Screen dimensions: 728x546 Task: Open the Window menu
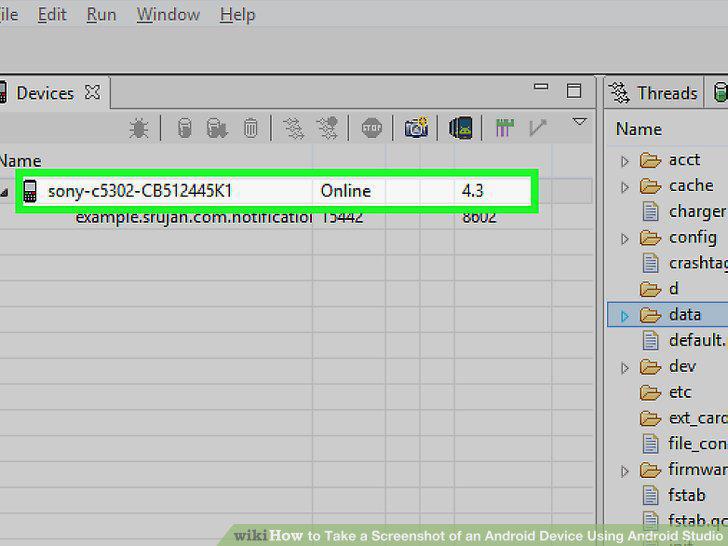(x=168, y=15)
